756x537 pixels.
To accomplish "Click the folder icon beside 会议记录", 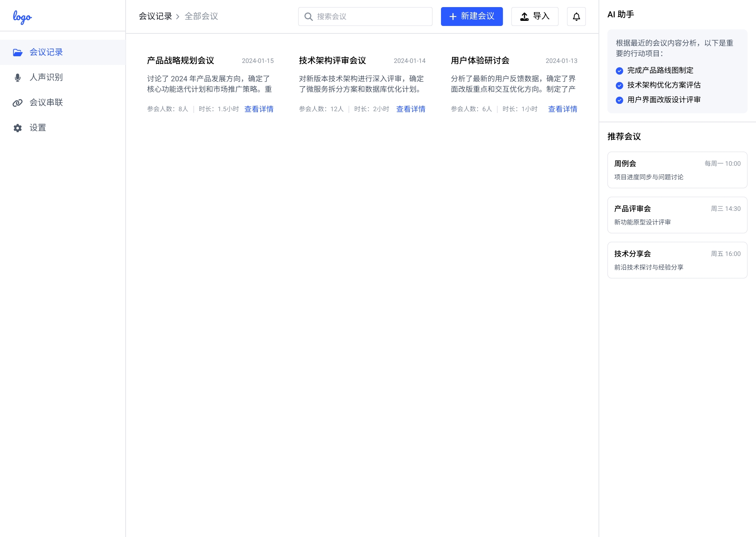I will click(18, 52).
